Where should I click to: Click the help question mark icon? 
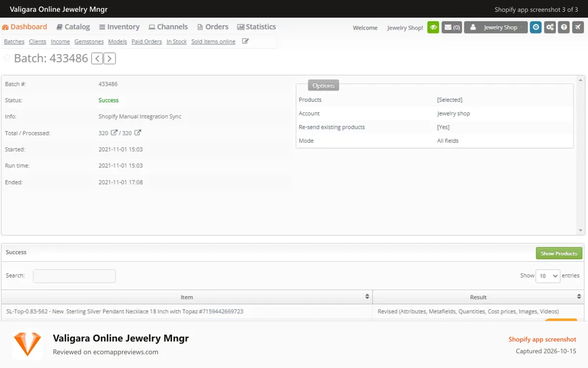pos(564,27)
